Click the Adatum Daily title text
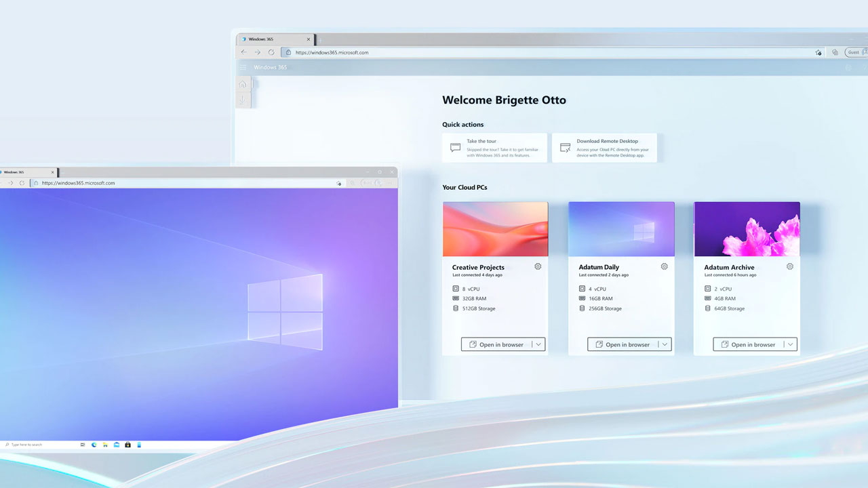This screenshot has width=868, height=488. (x=599, y=267)
